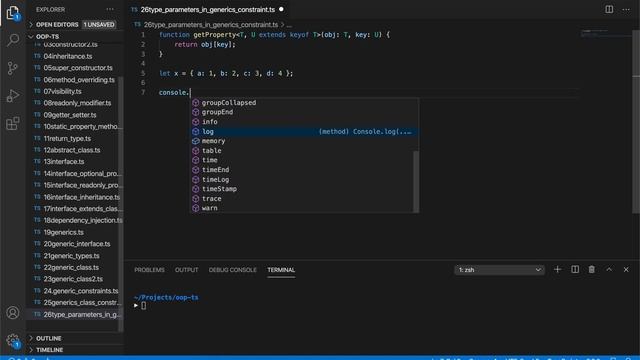Collapse the OOP-TS folder section

[x=75, y=36]
